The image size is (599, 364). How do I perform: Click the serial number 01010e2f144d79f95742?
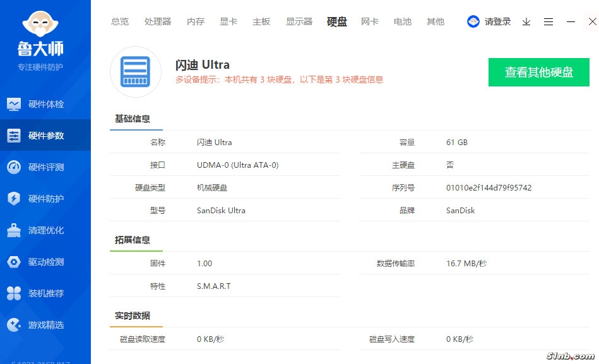[489, 188]
